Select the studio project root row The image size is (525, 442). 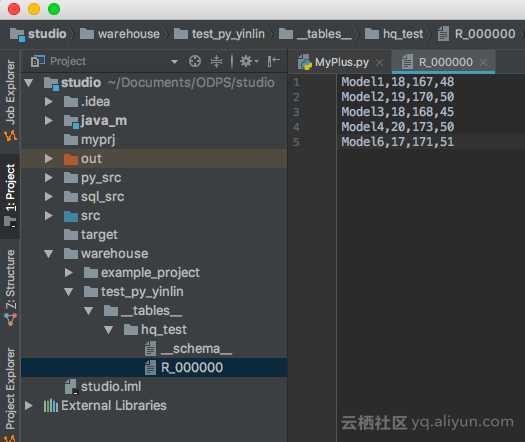154,83
